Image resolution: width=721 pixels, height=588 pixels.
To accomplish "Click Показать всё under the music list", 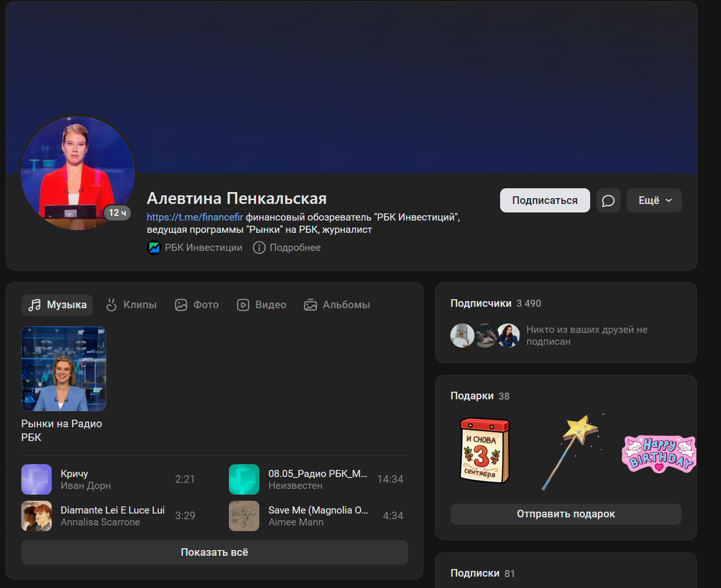I will click(214, 552).
